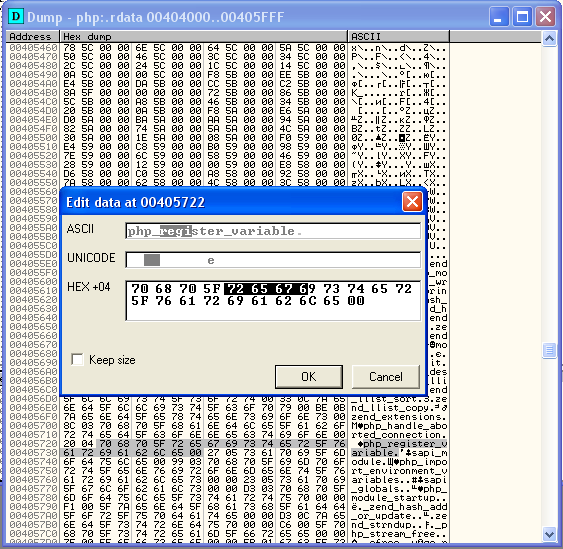Click the ASCII column header
563x549 pixels.
[399, 37]
